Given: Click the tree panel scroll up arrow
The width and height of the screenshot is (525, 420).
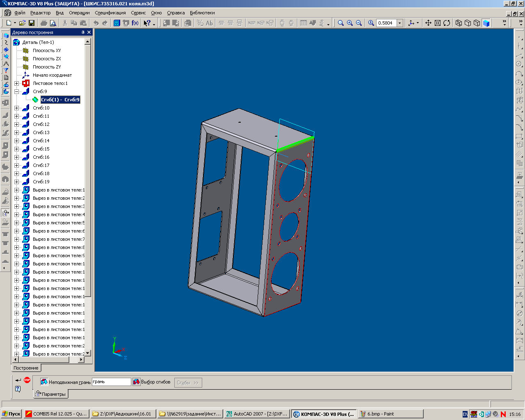Looking at the screenshot, I should (x=88, y=41).
